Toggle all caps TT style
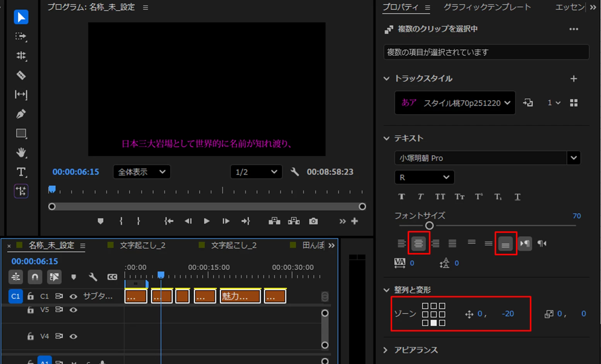Viewport: 601px width, 364px height. [x=440, y=197]
